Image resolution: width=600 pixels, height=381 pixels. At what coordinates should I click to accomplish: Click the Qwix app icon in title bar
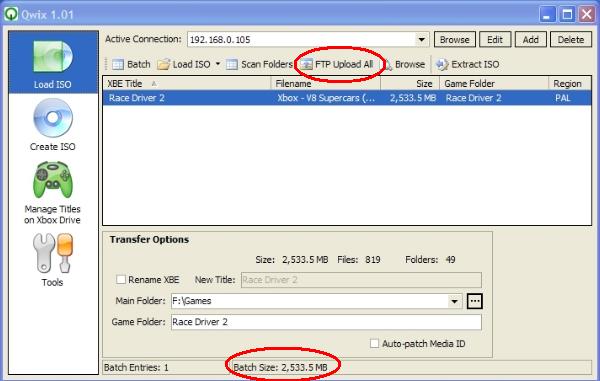11,14
